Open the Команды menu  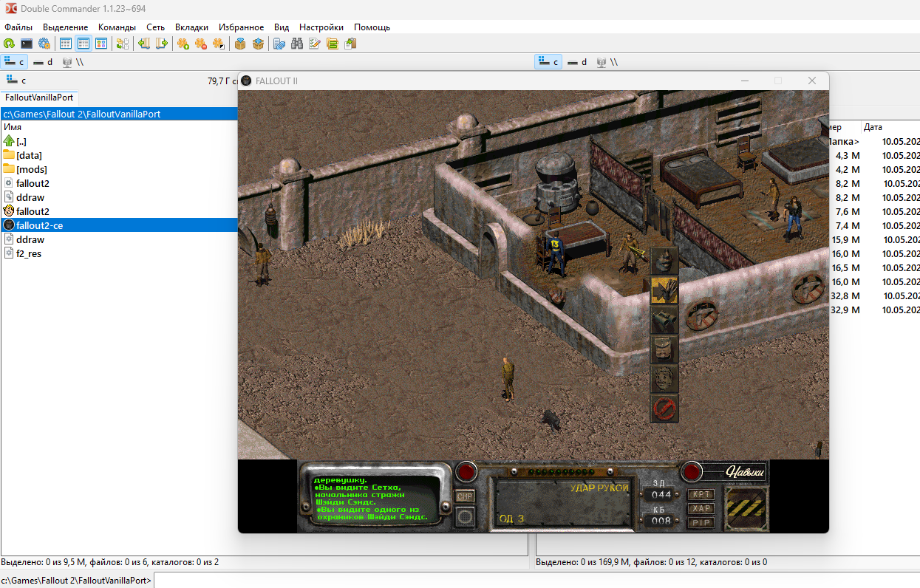[x=117, y=27]
